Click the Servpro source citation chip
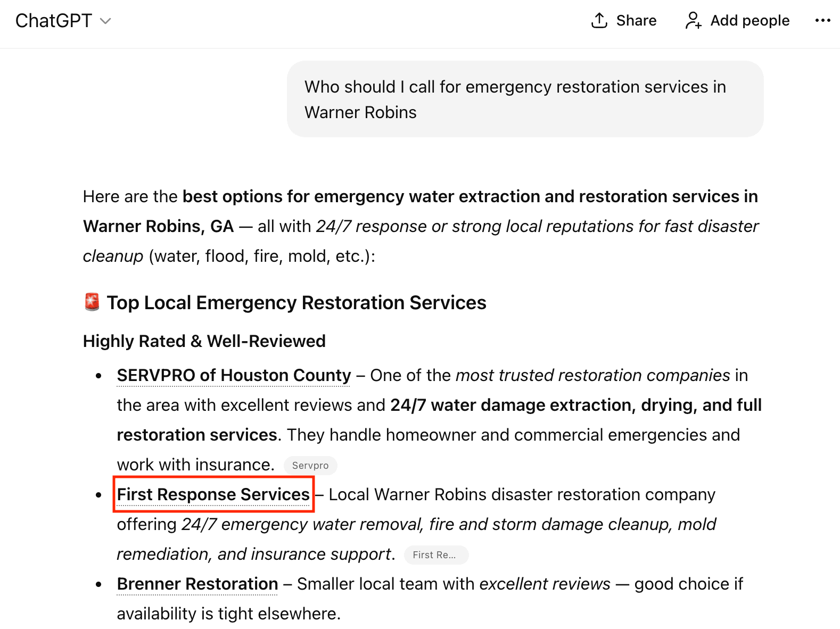840x629 pixels. click(310, 466)
